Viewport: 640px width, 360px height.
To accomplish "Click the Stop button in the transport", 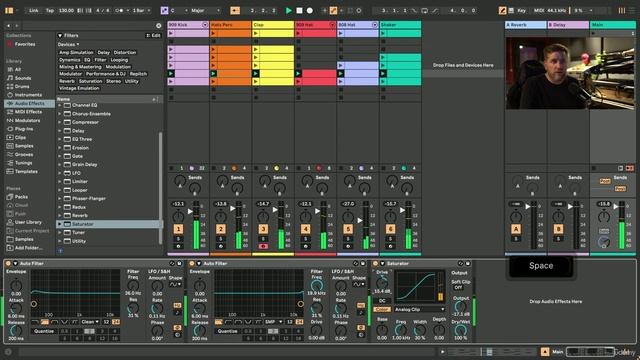I will click(299, 11).
